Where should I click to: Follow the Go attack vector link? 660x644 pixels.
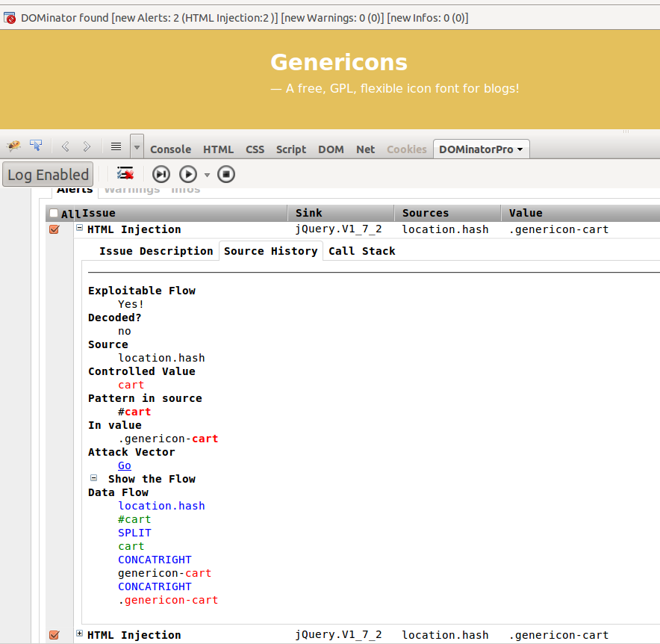point(125,465)
